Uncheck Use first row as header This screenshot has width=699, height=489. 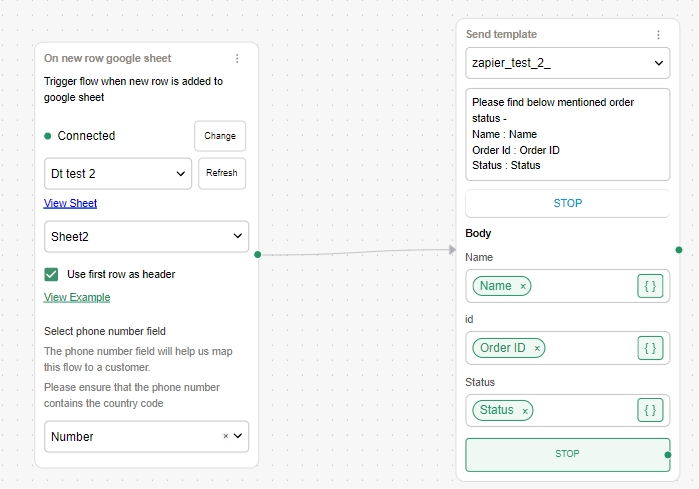52,274
